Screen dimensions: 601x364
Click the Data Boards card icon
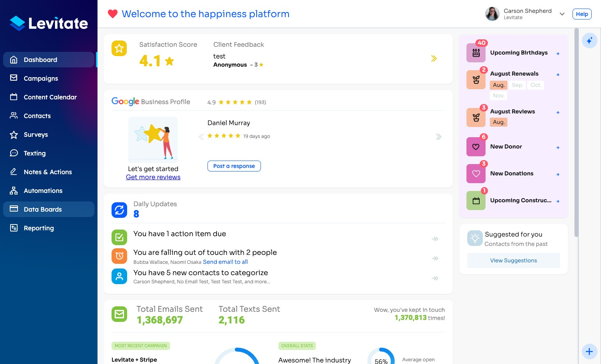[14, 209]
